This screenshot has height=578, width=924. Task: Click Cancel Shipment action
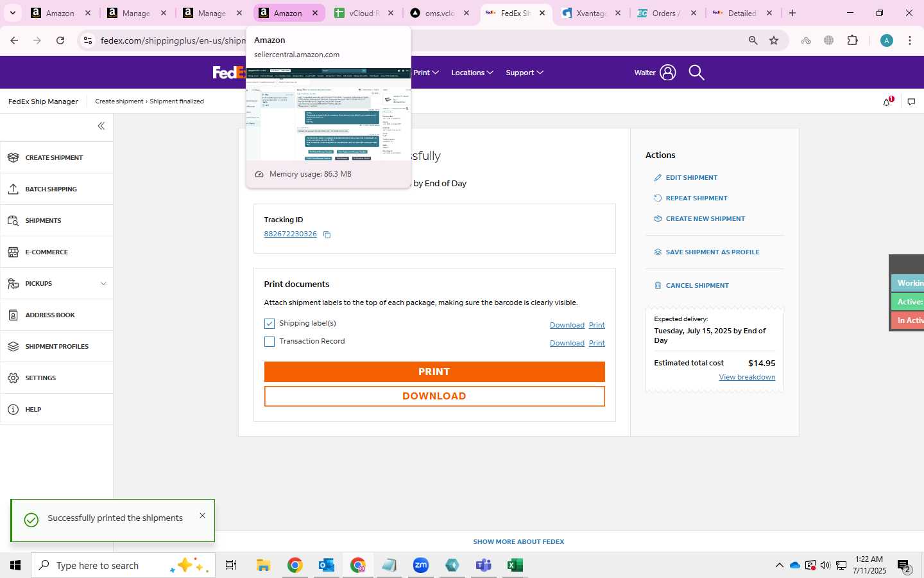tap(691, 286)
